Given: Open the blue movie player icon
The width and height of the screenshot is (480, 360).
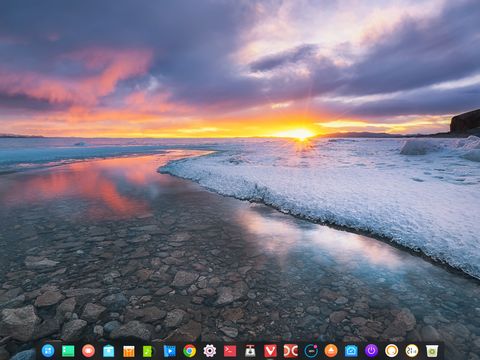Looking at the screenshot, I should pyautogui.click(x=169, y=351).
